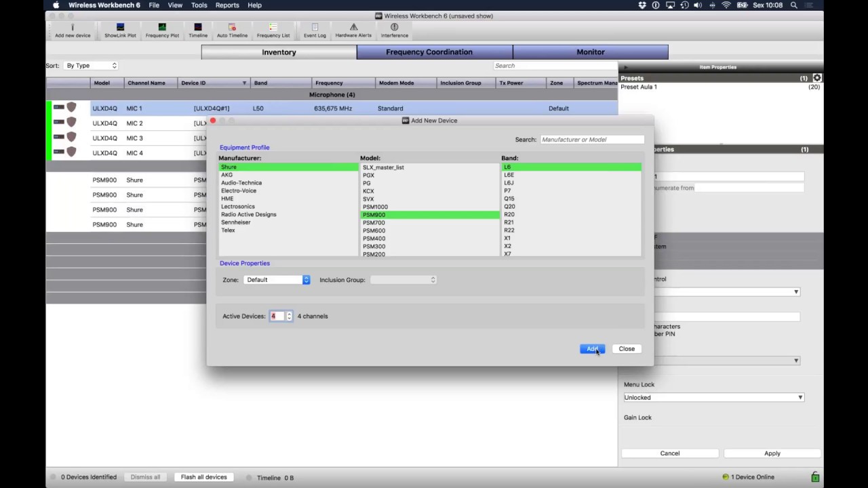Click the Add new device toolbar icon
The height and width of the screenshot is (488, 868).
73,30
